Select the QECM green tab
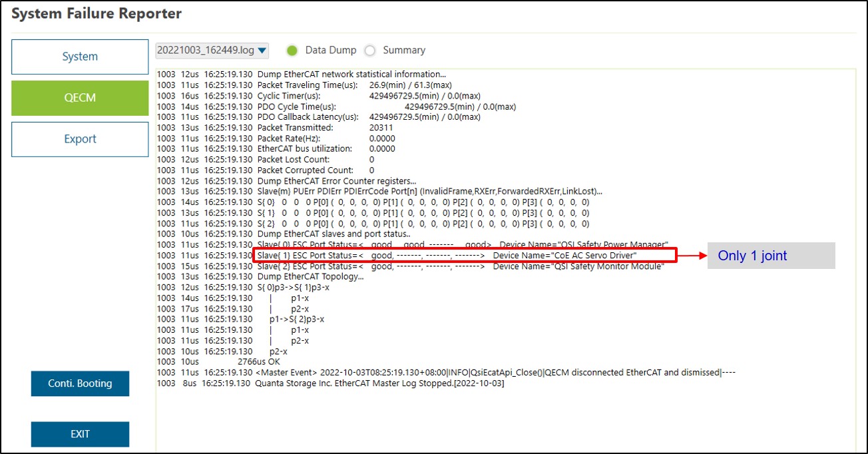This screenshot has height=454, width=868. coord(80,98)
